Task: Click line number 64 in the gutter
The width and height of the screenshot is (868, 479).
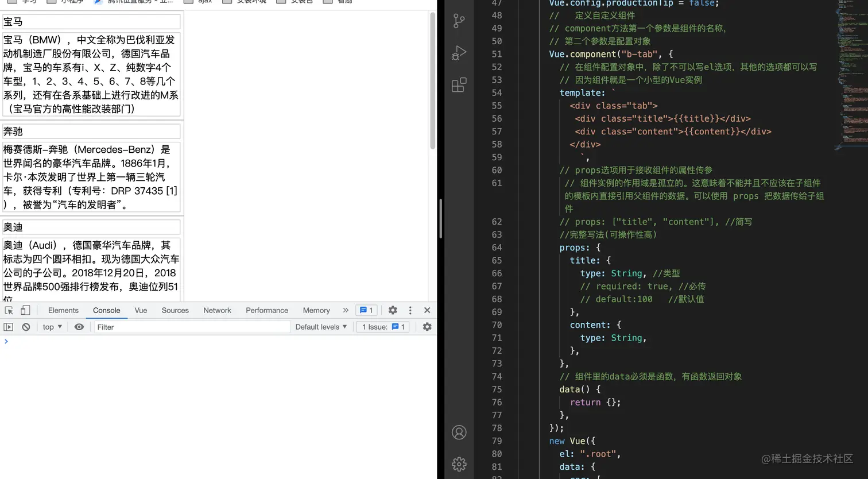Action: [497, 248]
